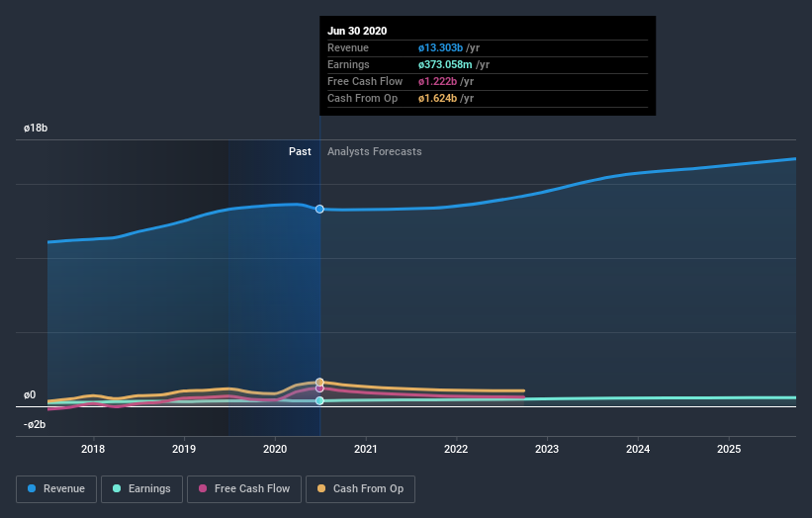Screen dimensions: 812x518
Task: Click the Revenue row label in tooltip
Action: (348, 47)
